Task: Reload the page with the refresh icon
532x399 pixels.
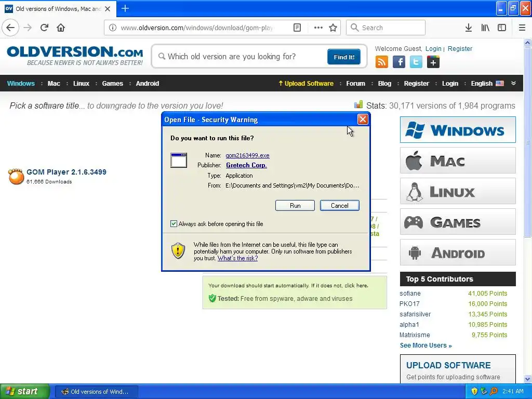Action: pyautogui.click(x=45, y=28)
